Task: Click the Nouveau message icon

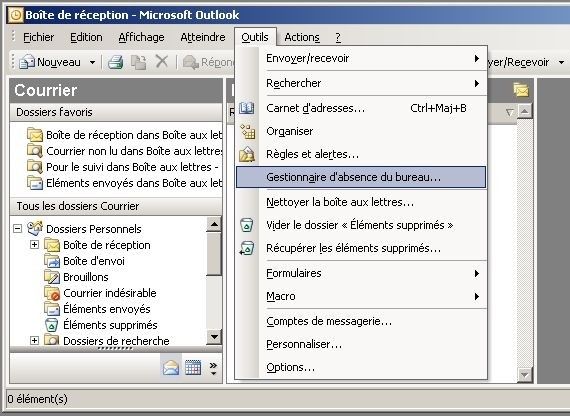Action: point(27,62)
